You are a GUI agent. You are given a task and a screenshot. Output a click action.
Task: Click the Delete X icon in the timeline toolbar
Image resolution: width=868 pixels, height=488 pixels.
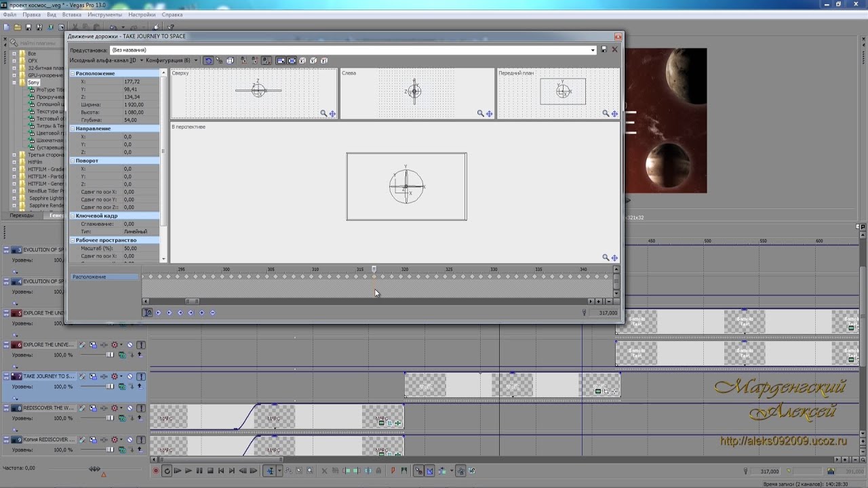pos(324,470)
